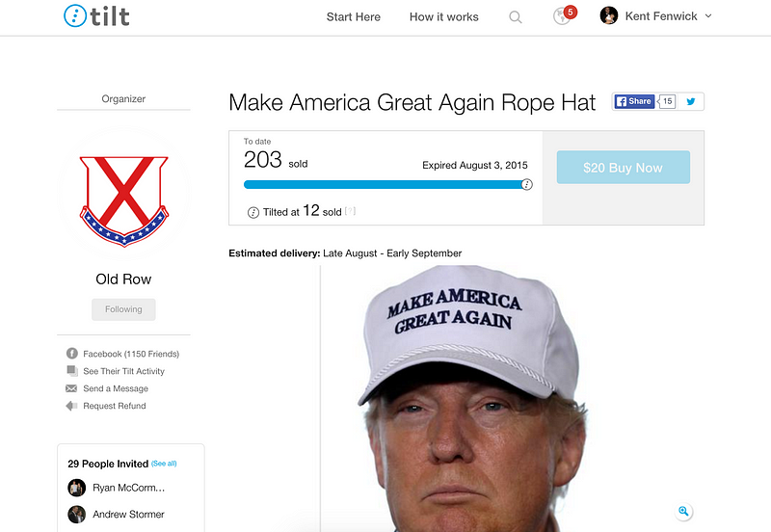The image size is (771, 532).
Task: Click the question mark help beside Tilted at
Action: click(x=350, y=211)
